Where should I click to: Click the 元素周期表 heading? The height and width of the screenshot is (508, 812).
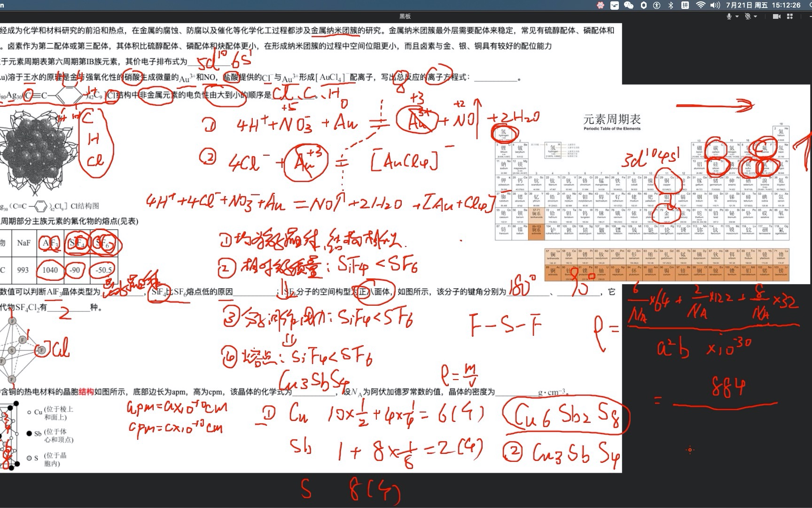tap(612, 119)
